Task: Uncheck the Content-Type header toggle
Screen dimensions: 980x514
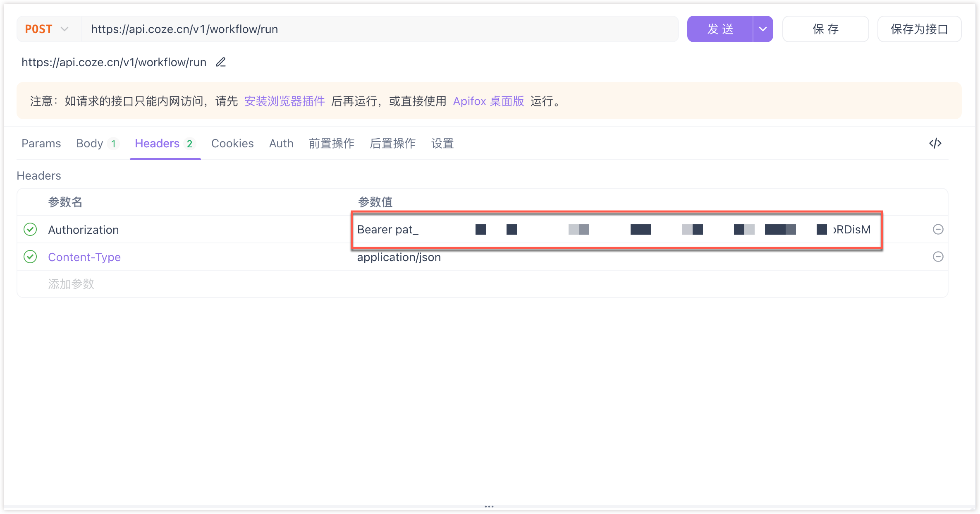Action: point(30,257)
